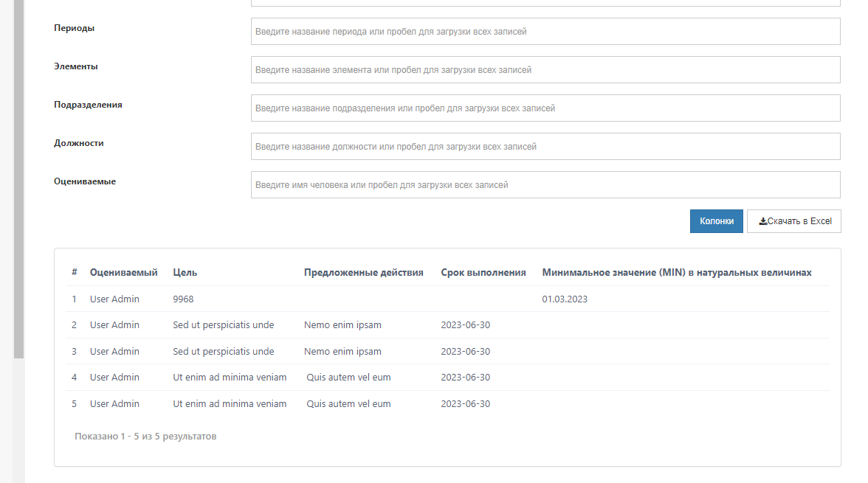Click the # column header
Screen dimensions: 868x483
tap(75, 273)
